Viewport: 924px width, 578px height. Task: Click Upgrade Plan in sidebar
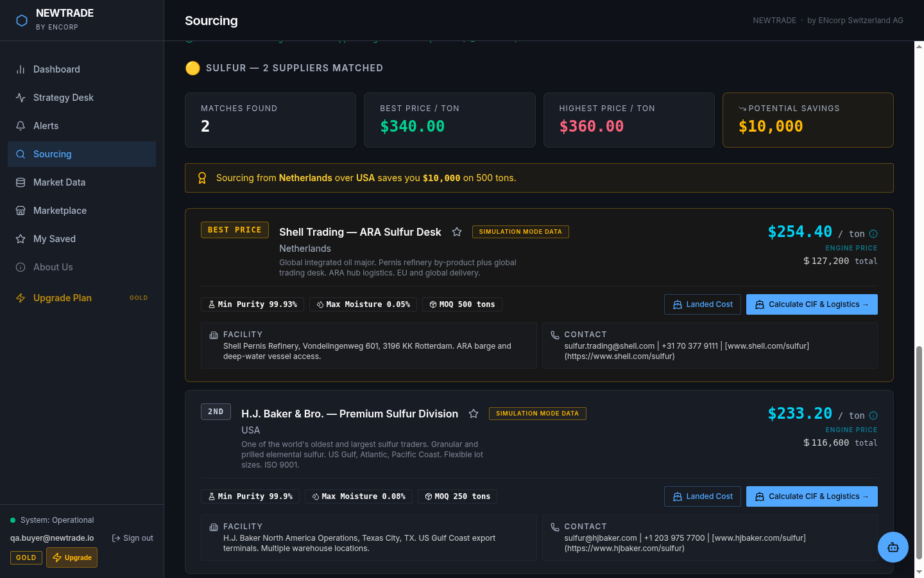coord(81,298)
